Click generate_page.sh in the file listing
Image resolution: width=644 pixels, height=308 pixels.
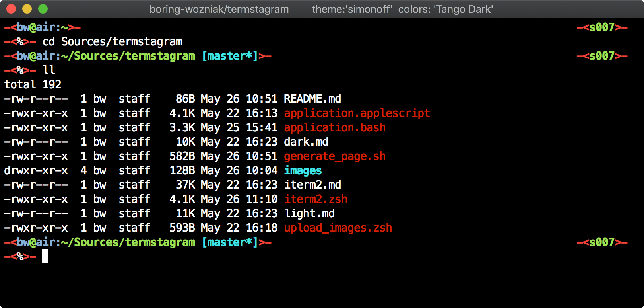point(335,156)
